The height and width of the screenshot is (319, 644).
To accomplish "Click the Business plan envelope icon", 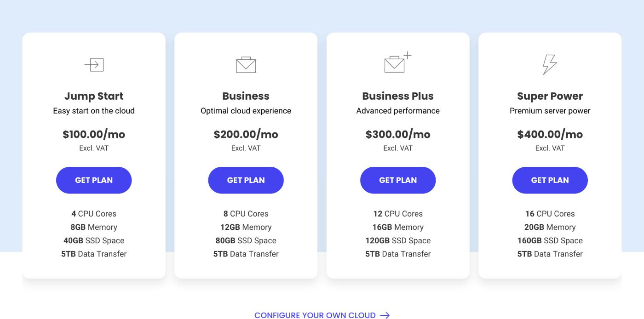I will coord(246,65).
